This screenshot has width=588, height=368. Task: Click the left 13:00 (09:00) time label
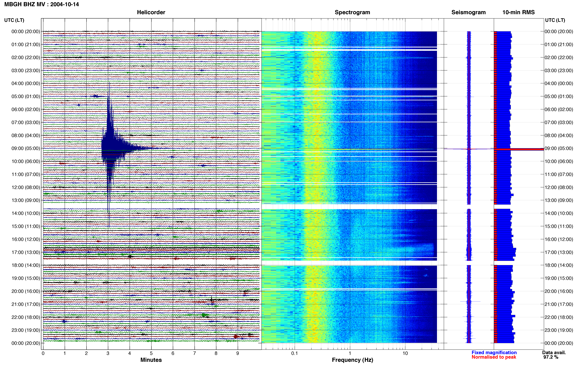(26, 200)
